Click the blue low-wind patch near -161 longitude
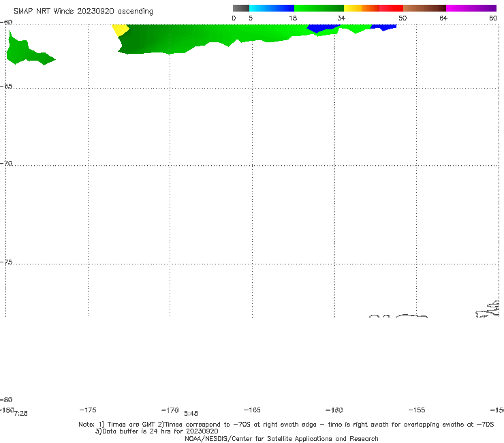 pos(321,28)
